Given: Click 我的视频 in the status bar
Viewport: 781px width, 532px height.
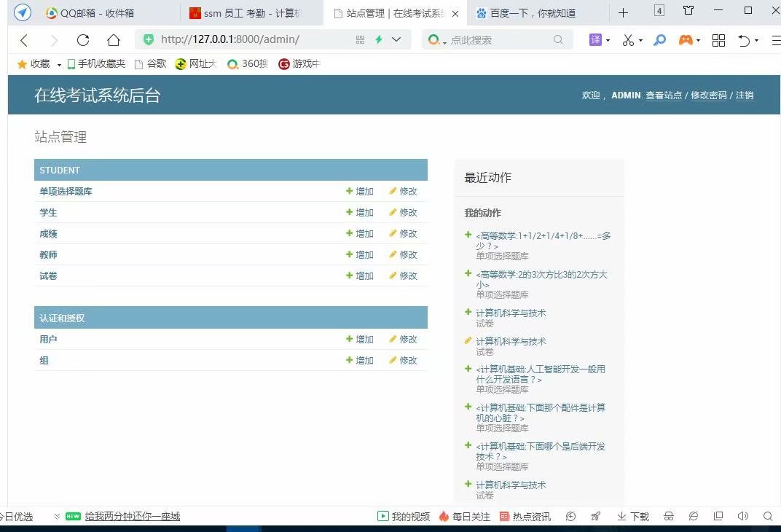Looking at the screenshot, I should [x=404, y=517].
